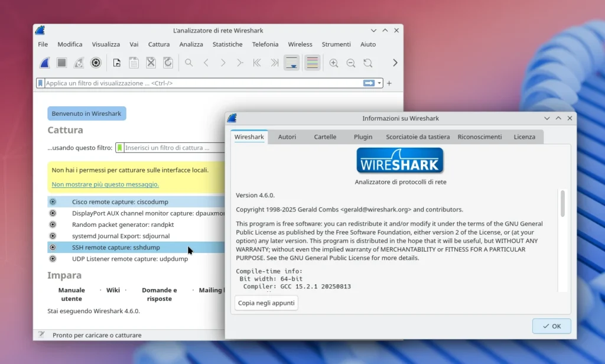Click the find packet magnifier icon
605x364 pixels.
tap(188, 63)
